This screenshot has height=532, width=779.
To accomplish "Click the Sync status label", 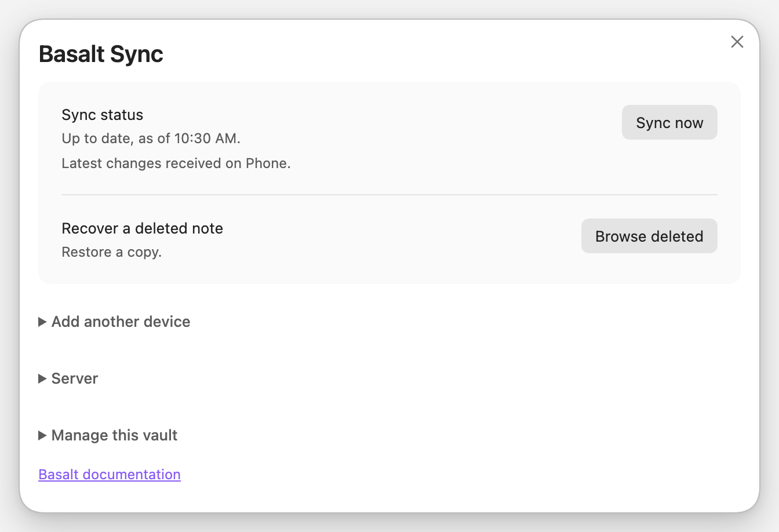I will (103, 115).
